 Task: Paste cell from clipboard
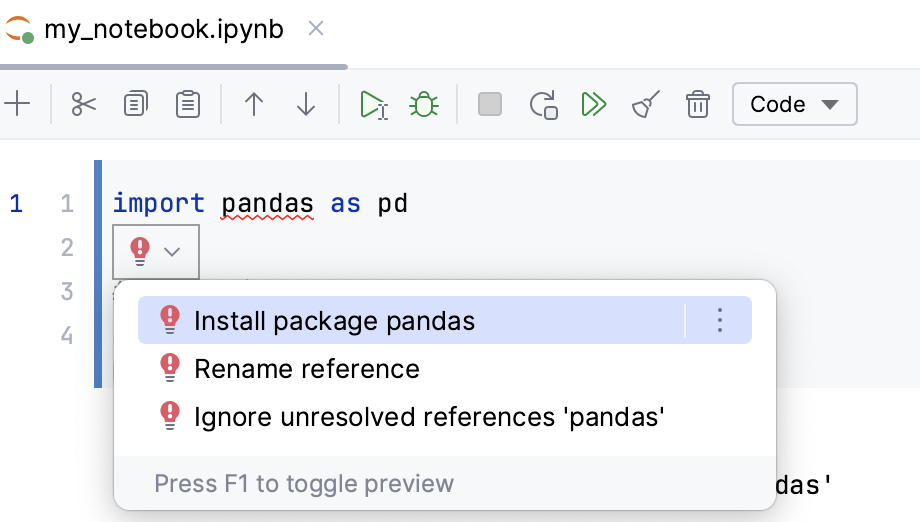point(188,104)
